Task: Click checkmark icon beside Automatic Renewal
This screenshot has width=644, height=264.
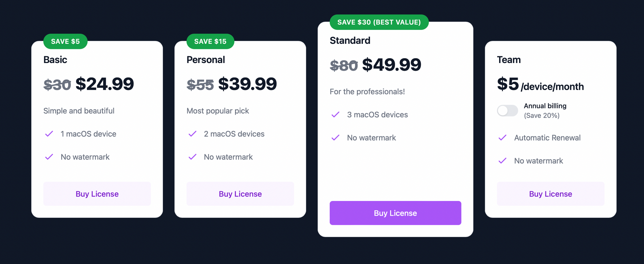Action: pyautogui.click(x=502, y=138)
